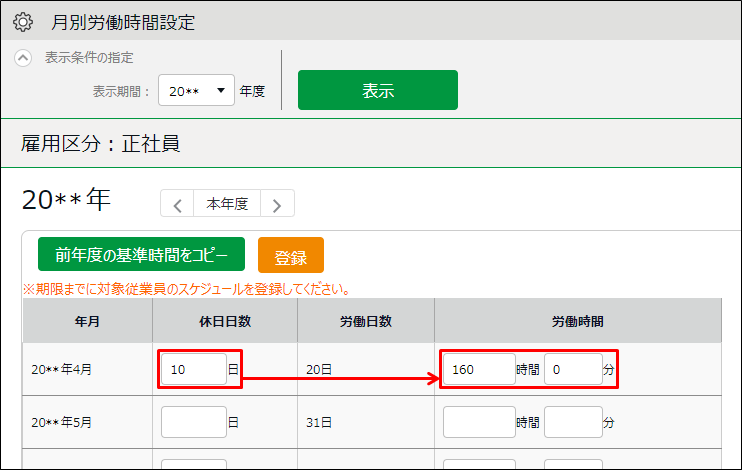742x470 pixels.
Task: Click the 労働時間 column header
Action: tap(578, 321)
